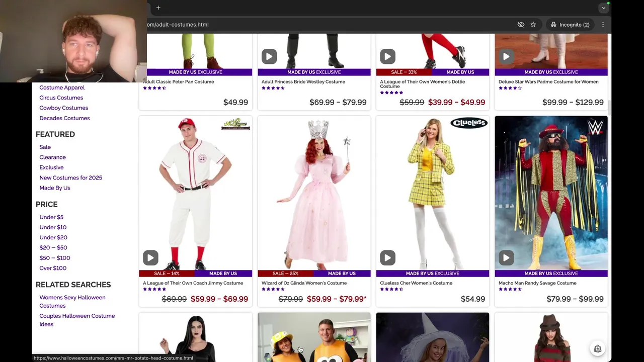The width and height of the screenshot is (644, 362).
Task: Click the bookmark star icon in address bar
Action: point(533,25)
